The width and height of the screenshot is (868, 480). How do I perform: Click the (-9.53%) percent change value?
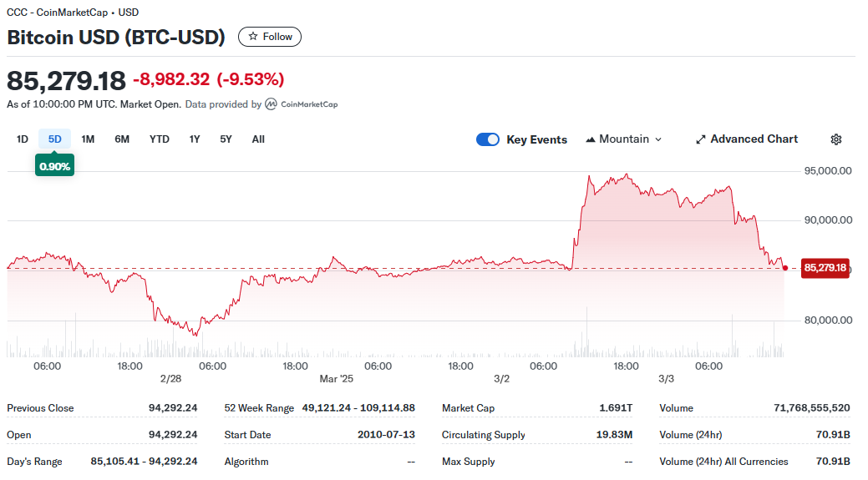tap(251, 79)
